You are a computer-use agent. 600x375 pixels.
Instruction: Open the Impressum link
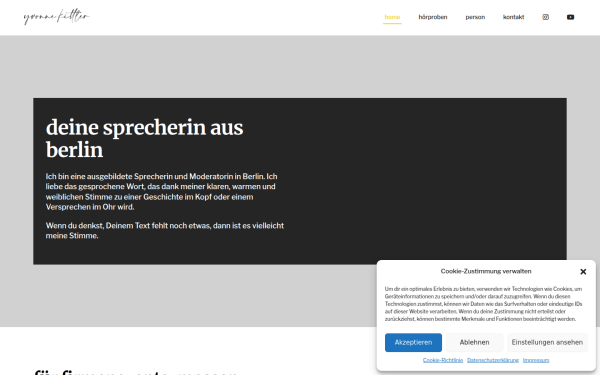pyautogui.click(x=536, y=360)
